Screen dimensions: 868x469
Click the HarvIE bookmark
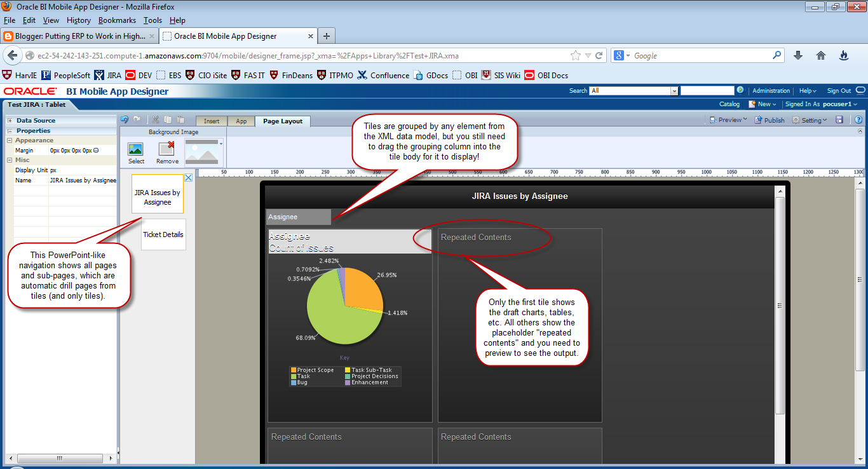[20, 75]
